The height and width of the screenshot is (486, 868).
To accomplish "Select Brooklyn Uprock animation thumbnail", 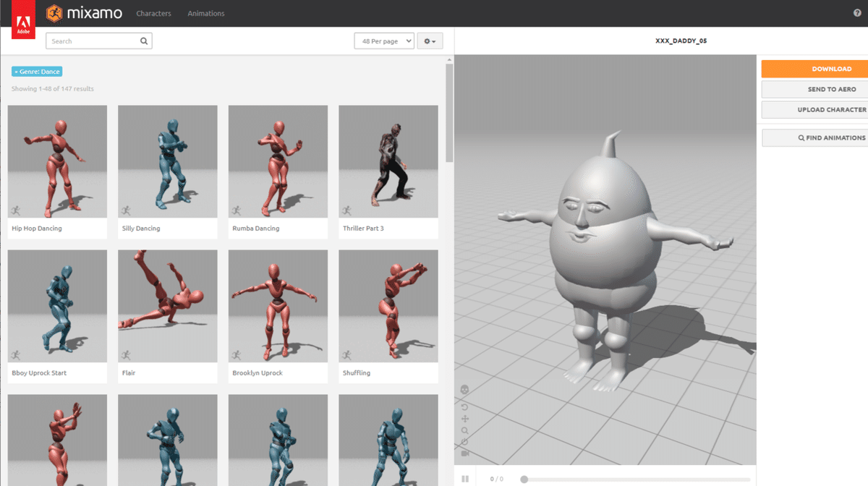I will pos(278,306).
